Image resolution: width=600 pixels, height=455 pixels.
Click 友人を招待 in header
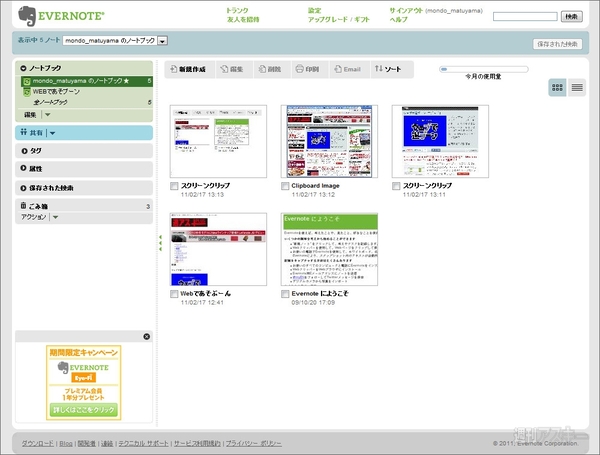click(243, 19)
